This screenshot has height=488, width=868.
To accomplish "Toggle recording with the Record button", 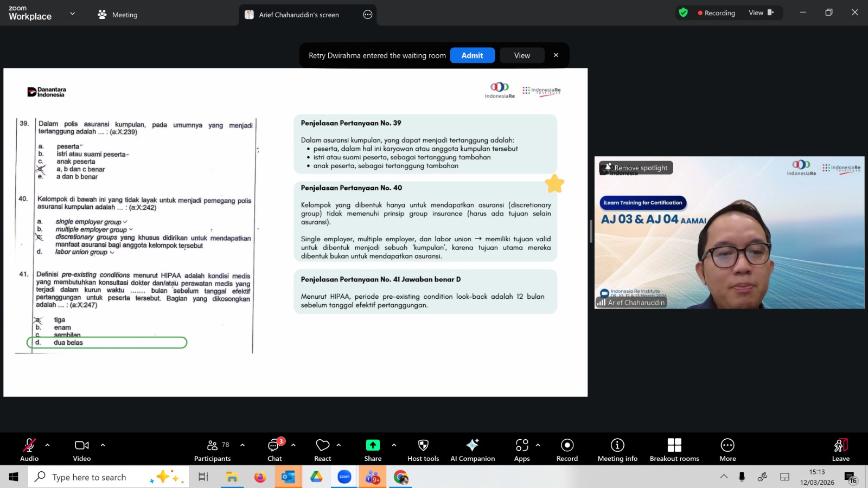I will coord(567,450).
